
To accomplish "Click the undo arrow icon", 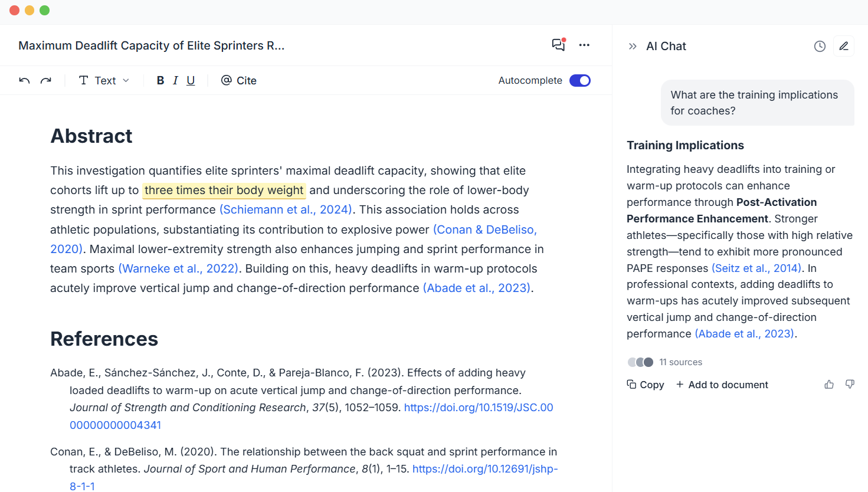I will click(24, 80).
